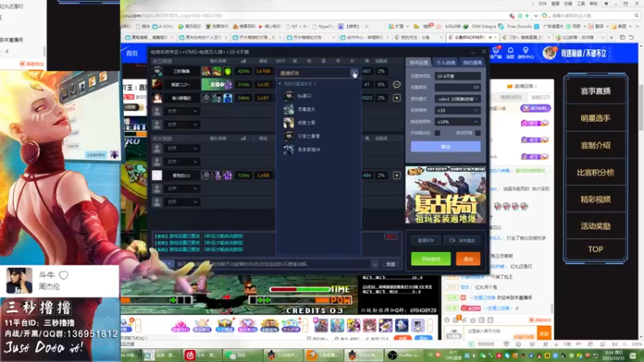
Task: Edit the room name field 10-6不禁
Action: coord(457,76)
